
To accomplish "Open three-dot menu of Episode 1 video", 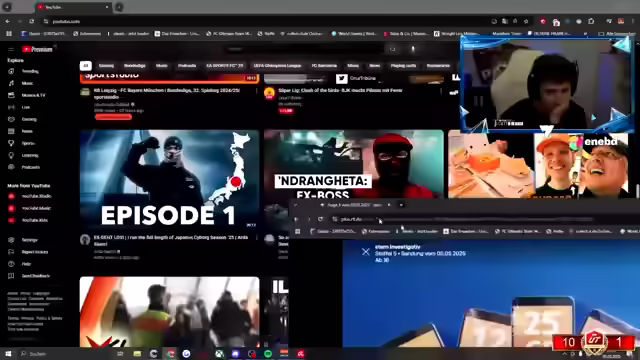I will pos(257,238).
